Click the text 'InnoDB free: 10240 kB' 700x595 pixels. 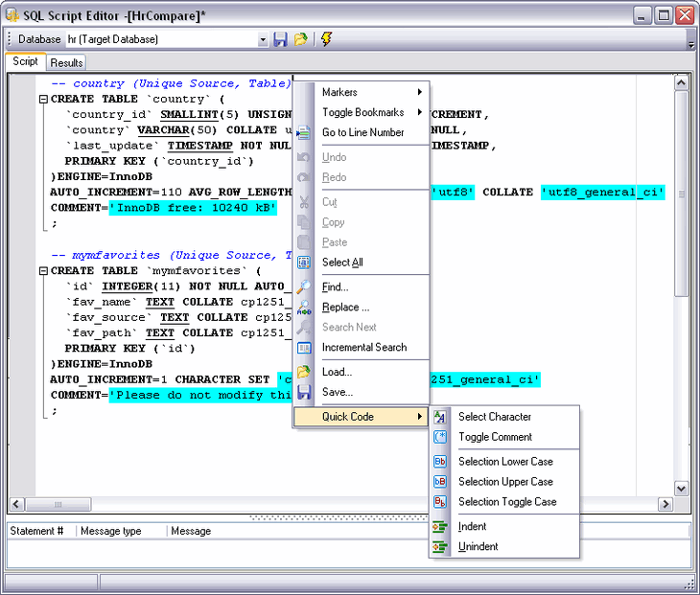click(193, 208)
